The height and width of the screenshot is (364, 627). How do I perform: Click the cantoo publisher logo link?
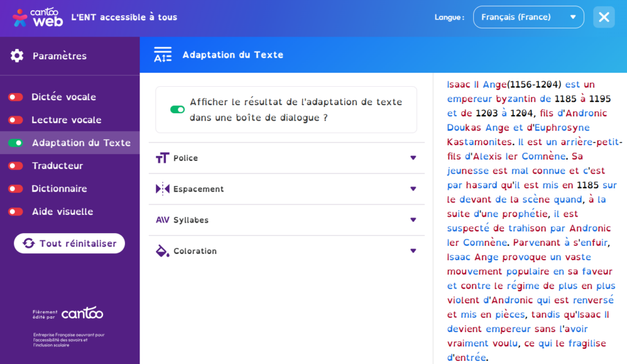(82, 314)
